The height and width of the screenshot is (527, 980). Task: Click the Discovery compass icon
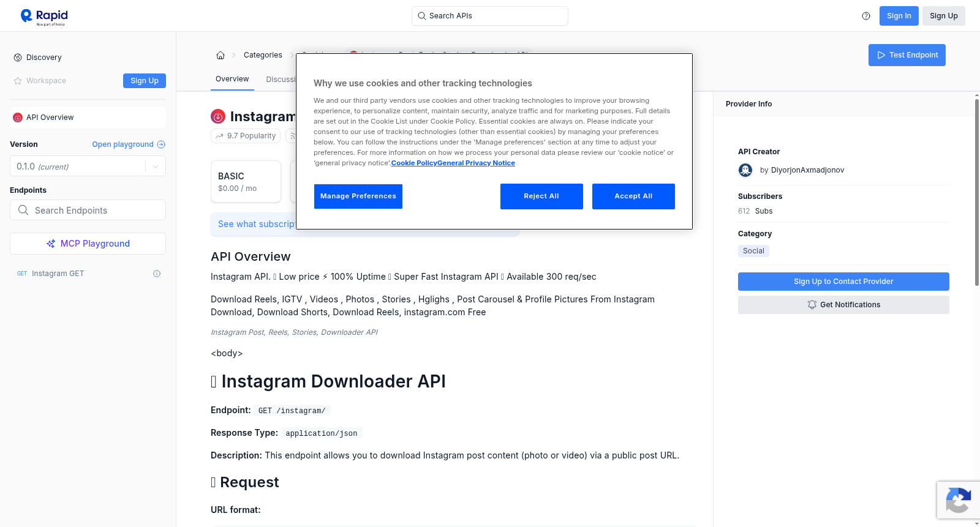18,58
